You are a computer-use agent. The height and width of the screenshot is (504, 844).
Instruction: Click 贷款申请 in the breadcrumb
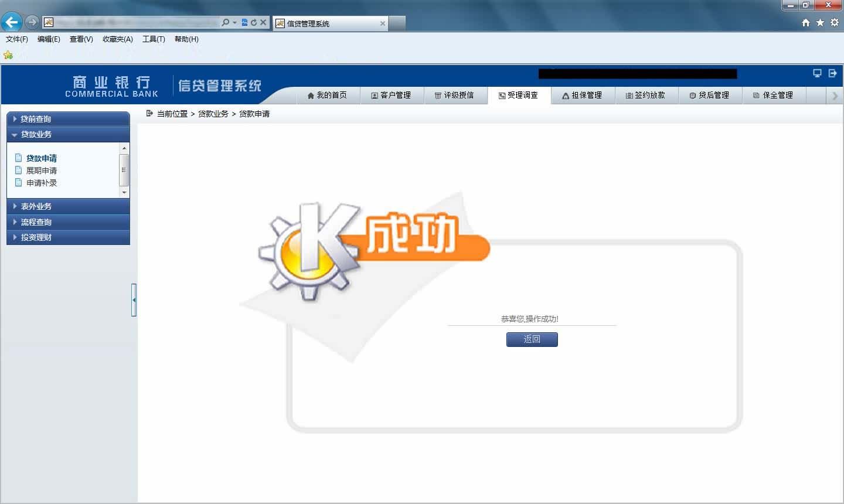click(254, 114)
